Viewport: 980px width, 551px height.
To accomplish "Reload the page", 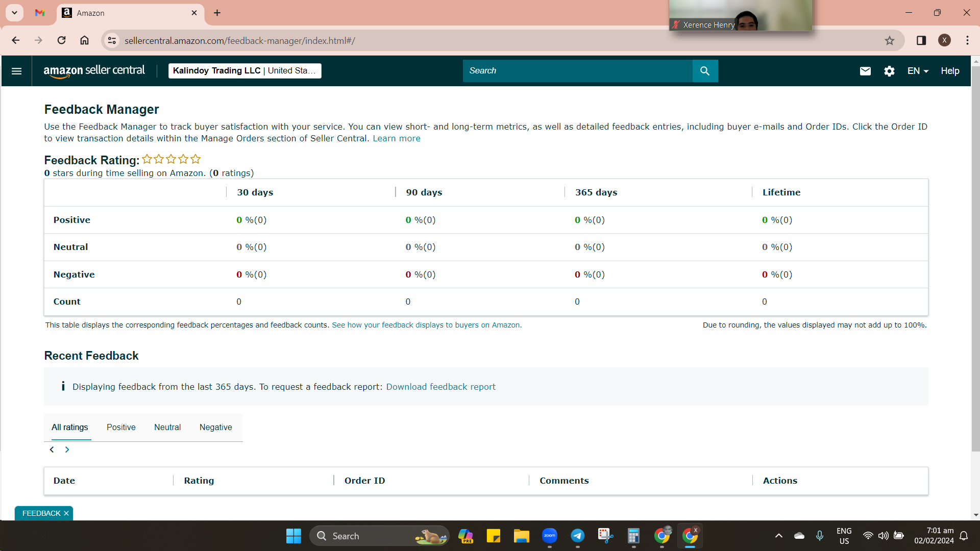I will click(x=61, y=40).
